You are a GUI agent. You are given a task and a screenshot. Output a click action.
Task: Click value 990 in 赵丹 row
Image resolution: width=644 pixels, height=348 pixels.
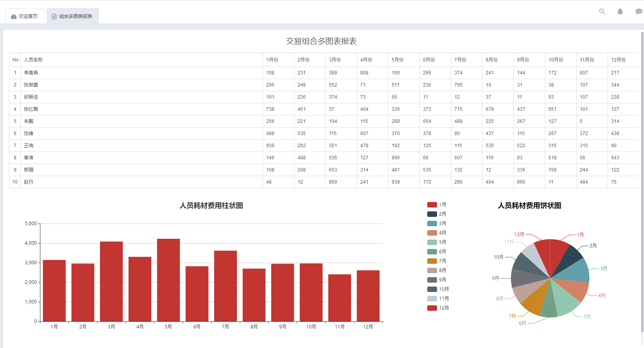[x=521, y=182]
